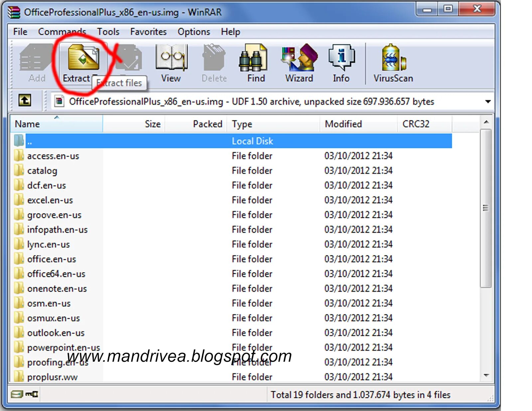The image size is (532, 411).
Task: Open the Options menu
Action: (194, 32)
